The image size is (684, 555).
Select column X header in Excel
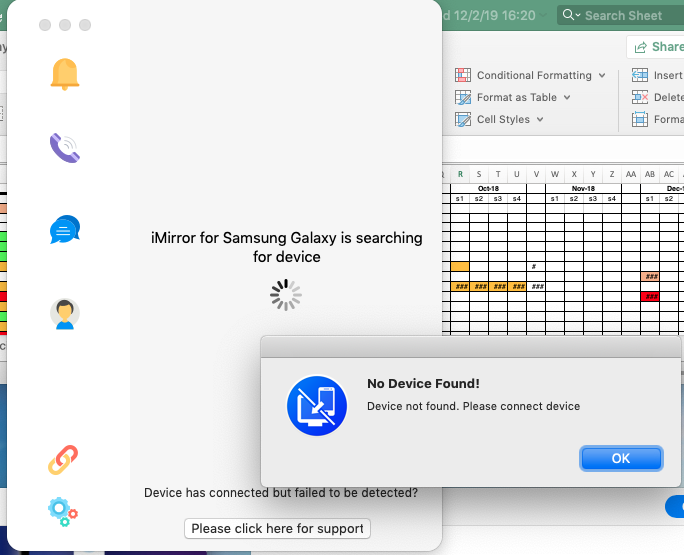[x=574, y=174]
